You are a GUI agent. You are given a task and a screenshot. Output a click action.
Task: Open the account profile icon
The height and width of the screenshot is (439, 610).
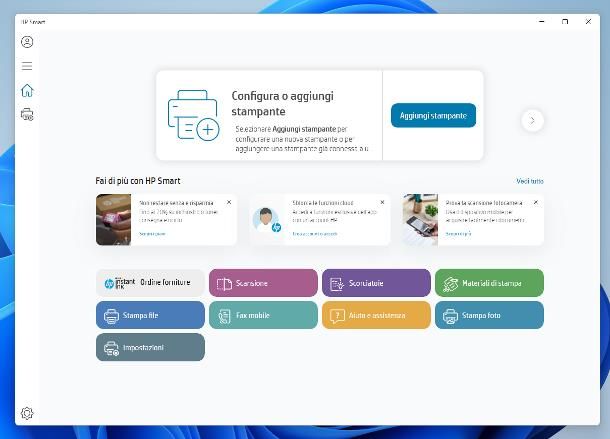[27, 42]
